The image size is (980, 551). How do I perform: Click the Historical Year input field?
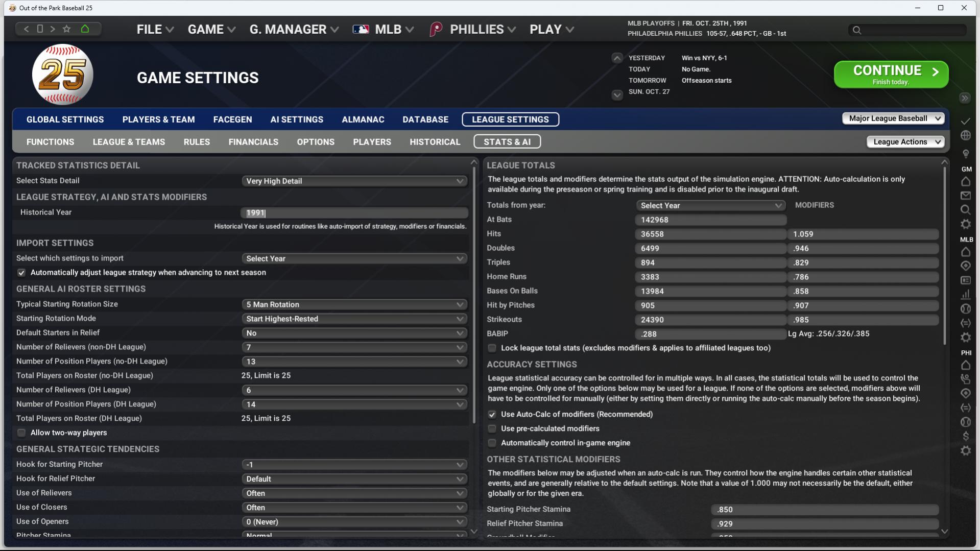pos(354,213)
